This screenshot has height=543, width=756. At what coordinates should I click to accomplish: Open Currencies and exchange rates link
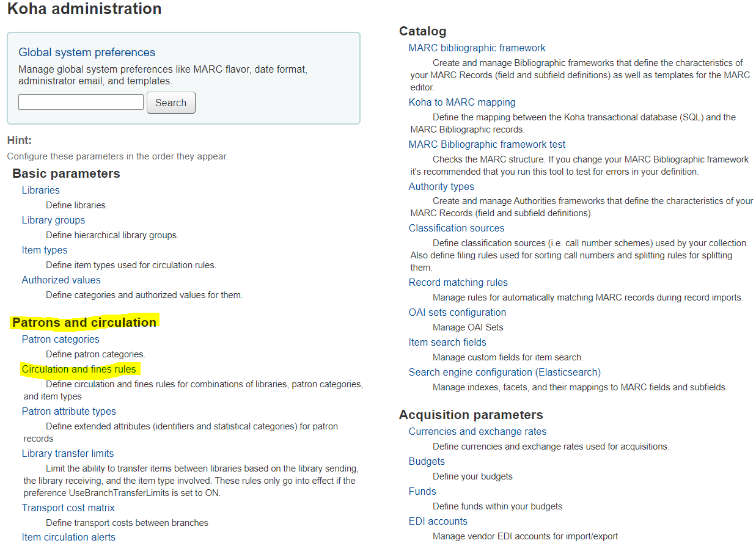478,432
